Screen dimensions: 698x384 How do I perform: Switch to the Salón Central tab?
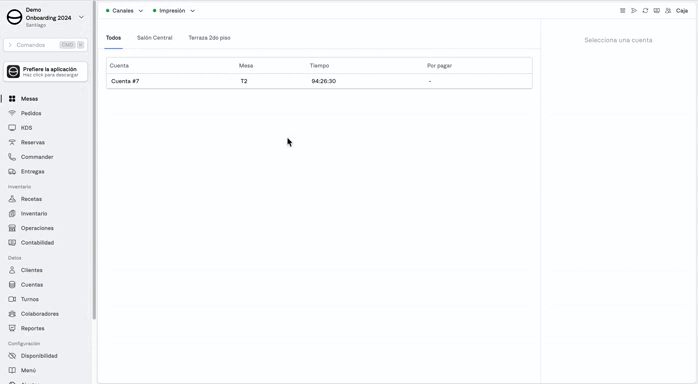point(154,38)
